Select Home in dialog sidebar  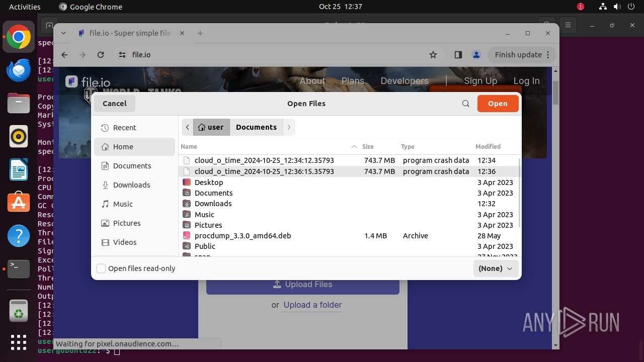(135, 147)
